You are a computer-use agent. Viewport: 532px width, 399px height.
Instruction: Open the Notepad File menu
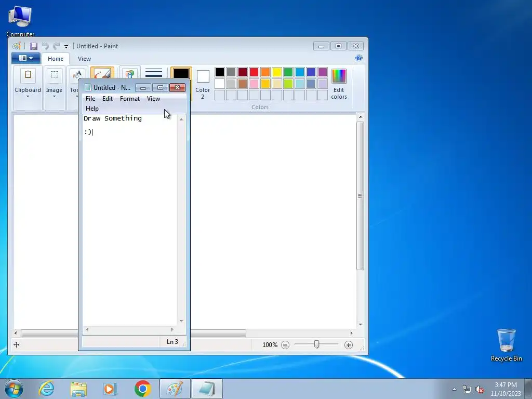tap(90, 99)
